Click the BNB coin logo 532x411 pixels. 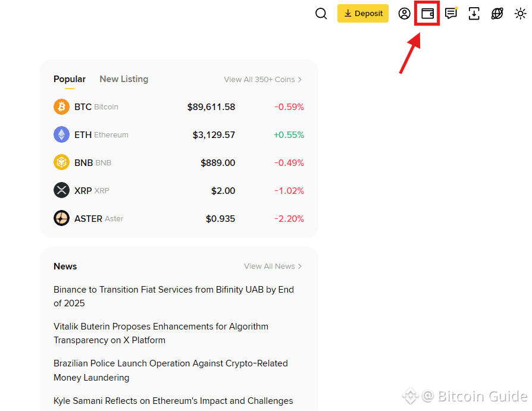click(x=61, y=162)
